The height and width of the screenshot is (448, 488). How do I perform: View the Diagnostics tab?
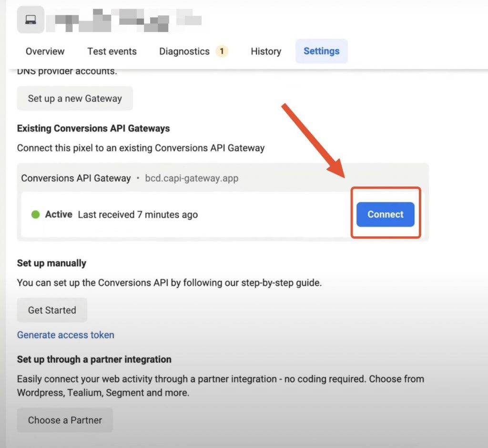tap(184, 51)
